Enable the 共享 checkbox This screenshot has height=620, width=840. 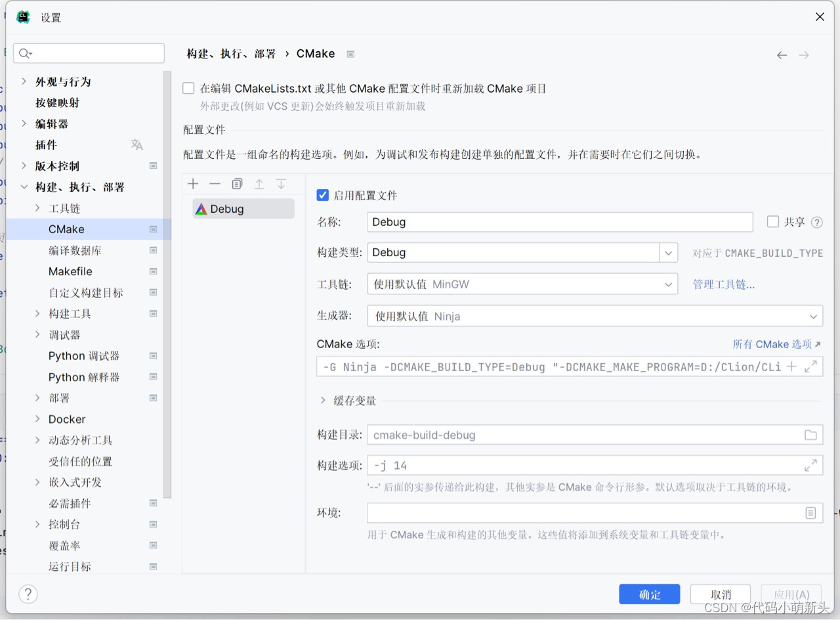pyautogui.click(x=773, y=221)
